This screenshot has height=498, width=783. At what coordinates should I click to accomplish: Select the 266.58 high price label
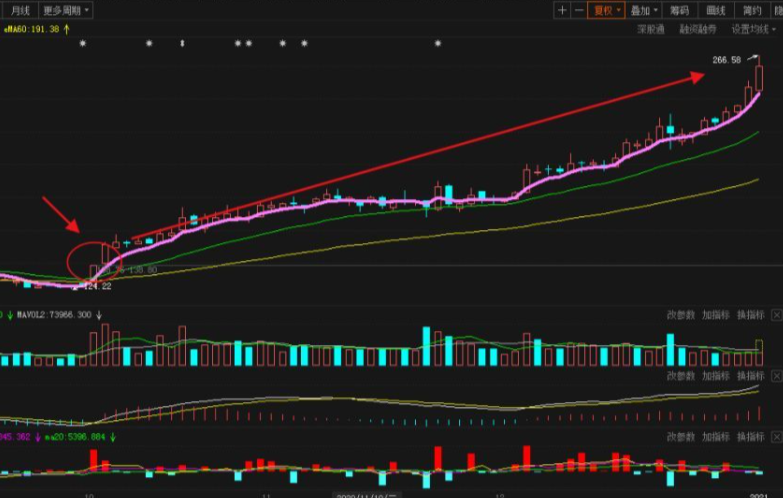pyautogui.click(x=727, y=60)
